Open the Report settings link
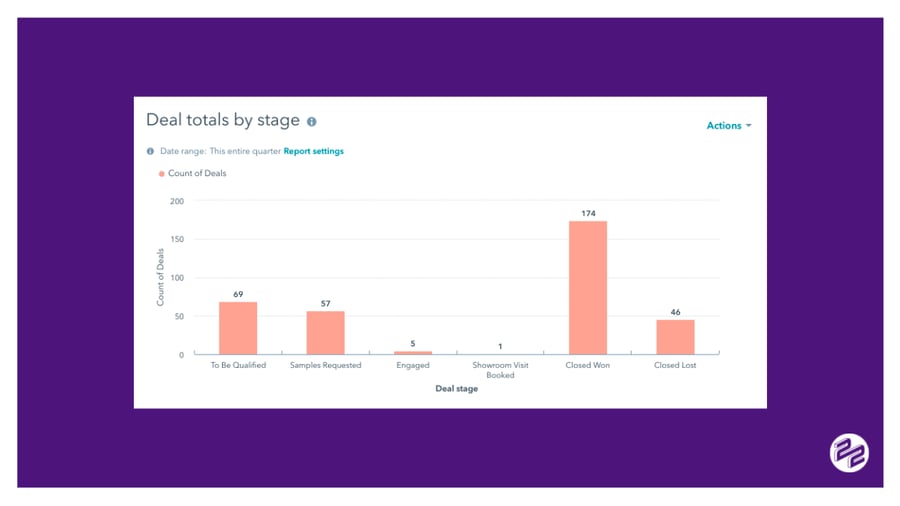Image resolution: width=900 pixels, height=506 pixels. coord(313,151)
